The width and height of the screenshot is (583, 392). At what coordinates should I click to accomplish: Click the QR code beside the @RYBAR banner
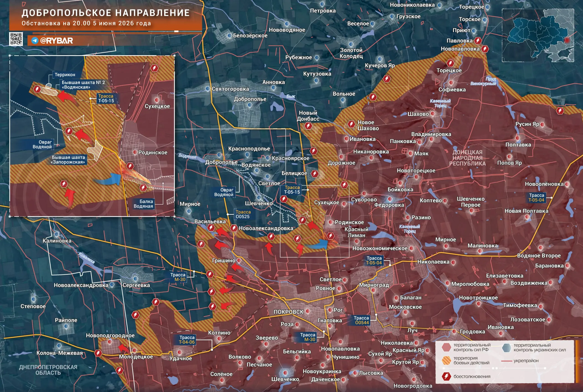16,39
